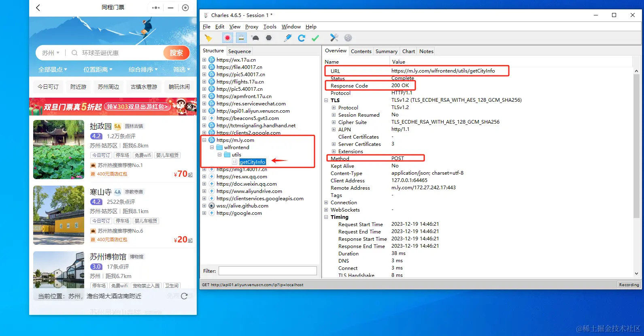
Task: Open the Proxy menu in Charles
Action: pyautogui.click(x=252, y=27)
